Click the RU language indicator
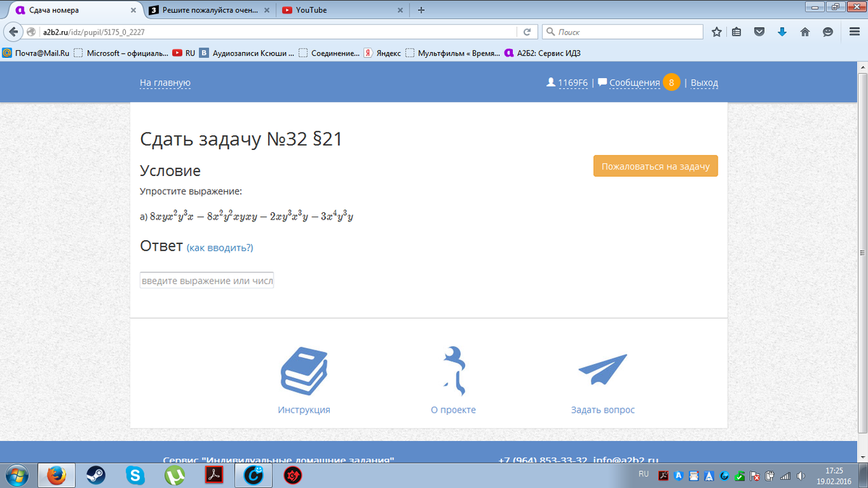This screenshot has height=488, width=868. [643, 474]
